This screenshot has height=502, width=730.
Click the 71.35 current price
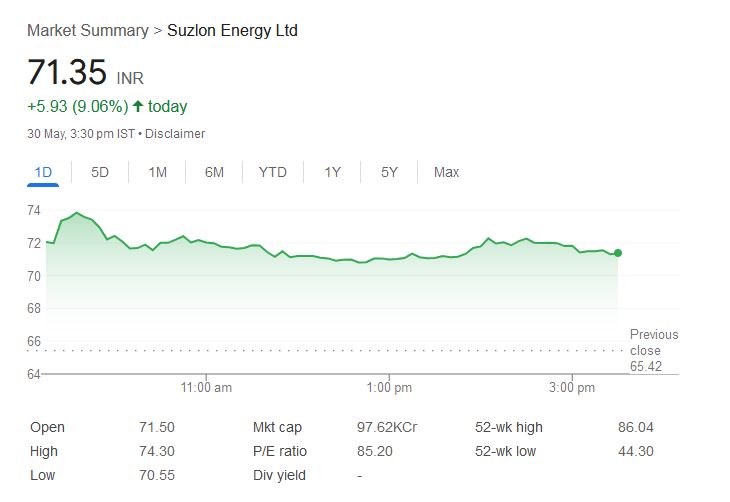click(x=66, y=72)
